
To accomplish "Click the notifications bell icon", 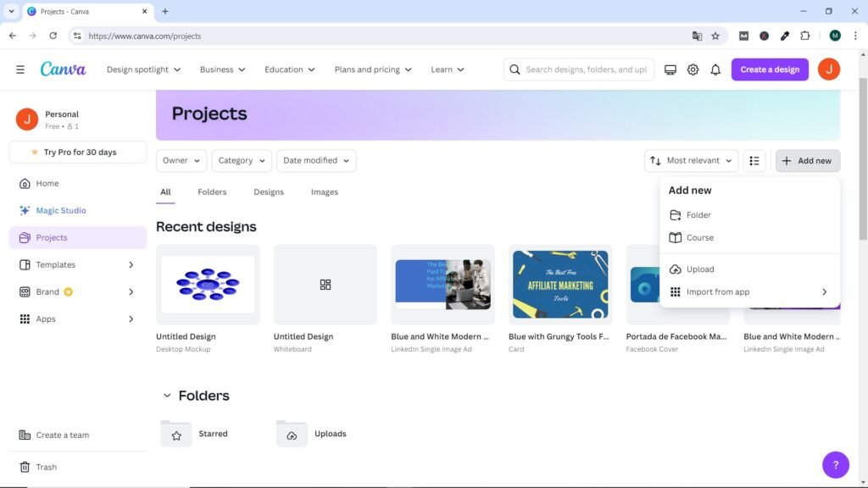I will [x=715, y=69].
